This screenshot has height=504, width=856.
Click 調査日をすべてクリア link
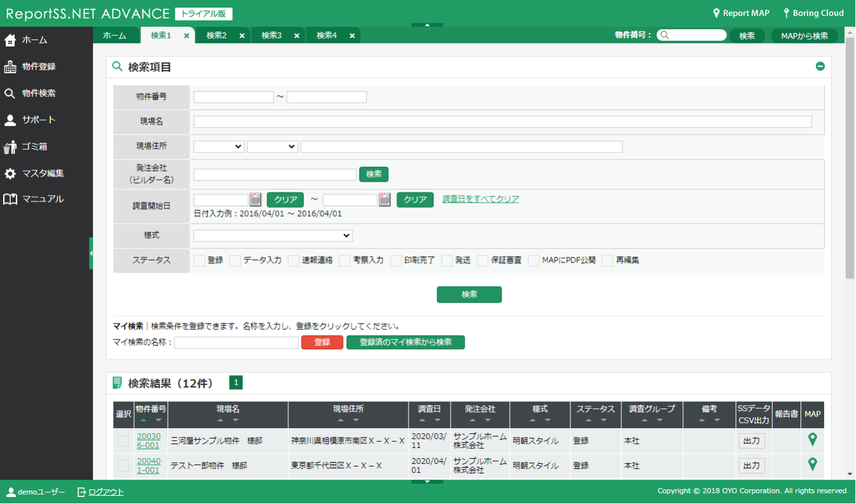tap(481, 199)
